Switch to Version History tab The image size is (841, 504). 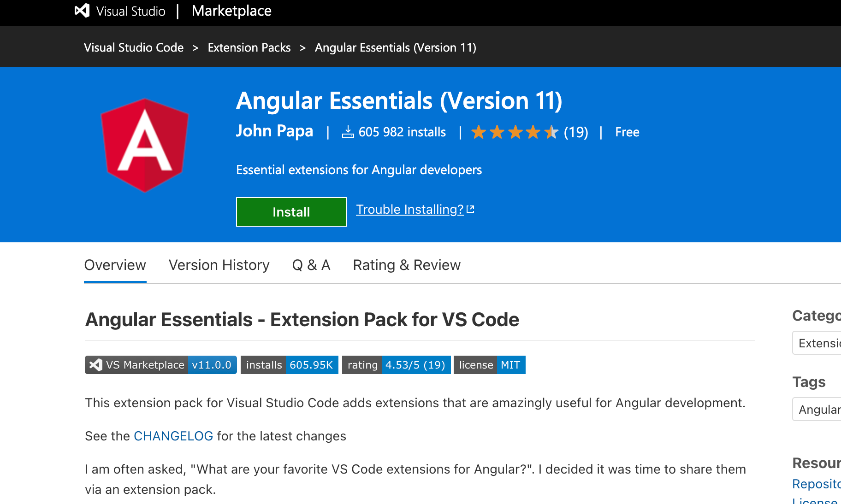click(x=219, y=265)
